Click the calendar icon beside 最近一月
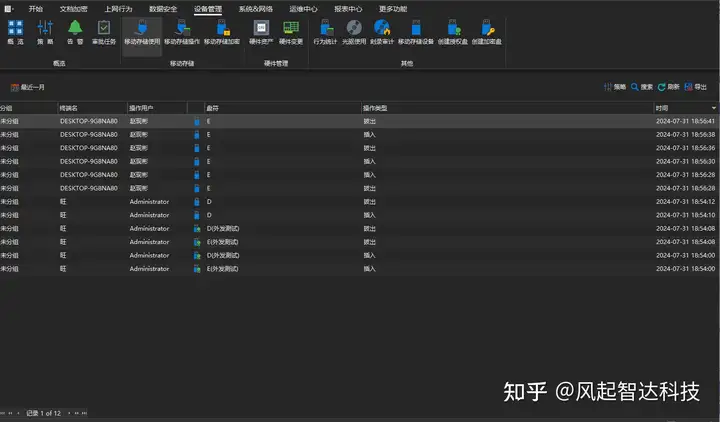 click(15, 87)
